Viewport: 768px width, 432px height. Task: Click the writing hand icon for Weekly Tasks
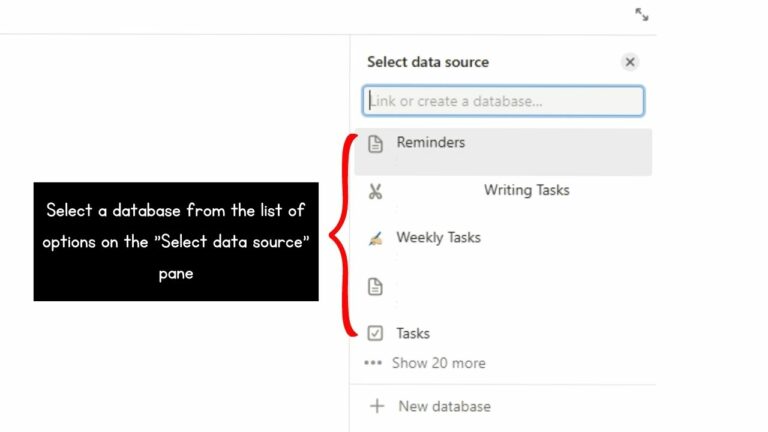(x=375, y=239)
